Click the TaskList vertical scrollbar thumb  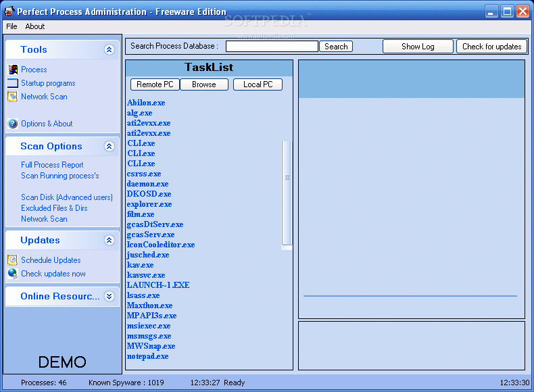point(287,193)
